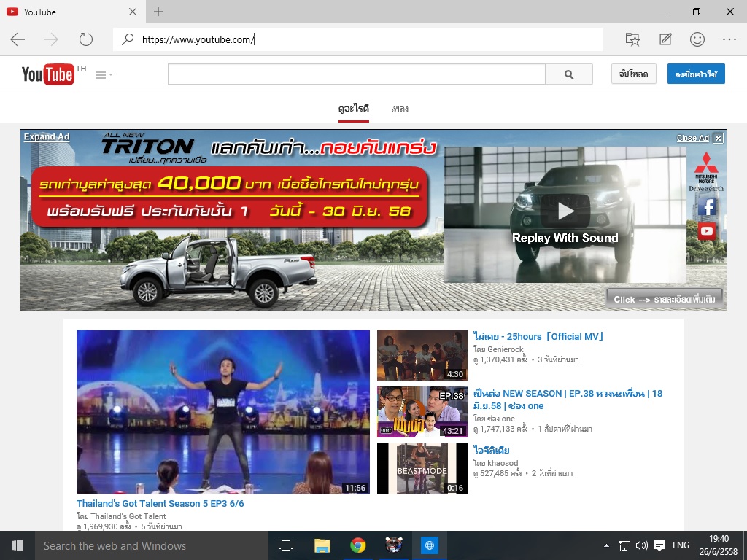The width and height of the screenshot is (747, 560).
Task: Expand the hidden system tray icons arrow
Action: 606,545
